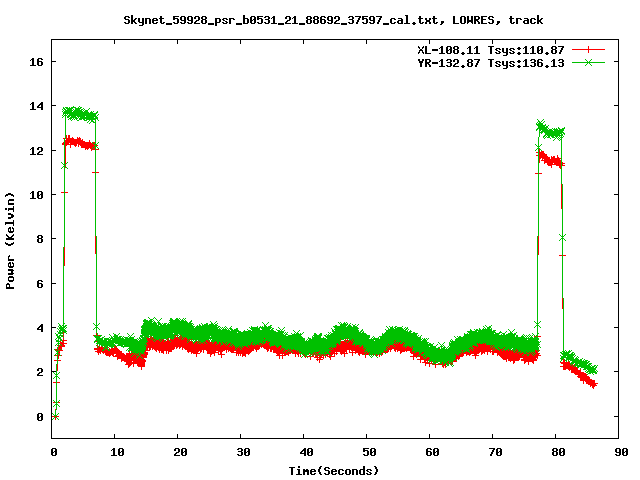
Task: Select the XL-108.11 Tsys:110.87 legend label
Action: [491, 50]
